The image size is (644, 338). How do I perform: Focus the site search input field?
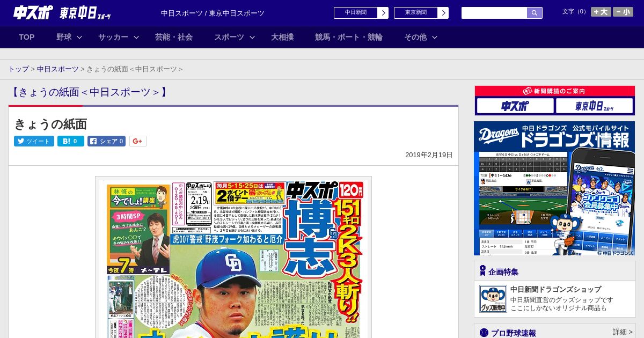(x=494, y=13)
